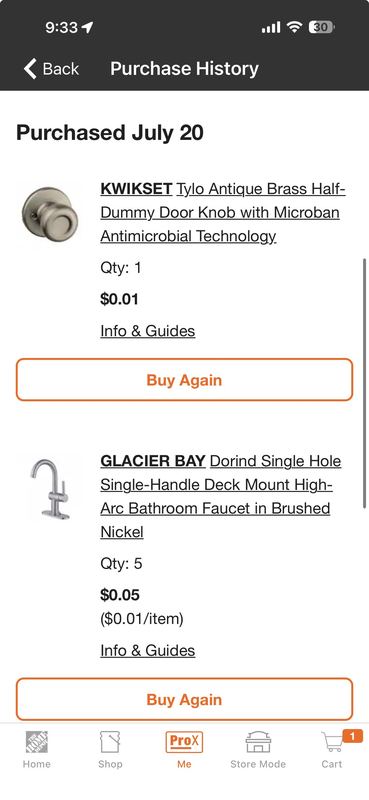Tap the Back chevron arrow icon
This screenshot has width=369, height=800.
click(31, 68)
